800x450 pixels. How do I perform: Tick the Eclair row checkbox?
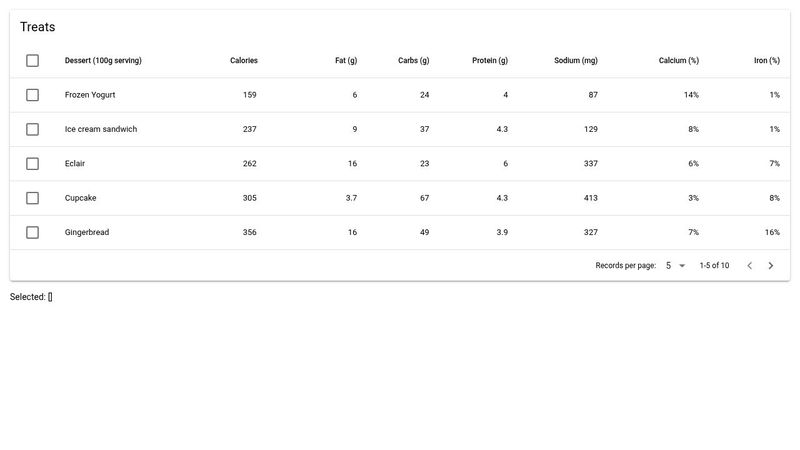33,164
